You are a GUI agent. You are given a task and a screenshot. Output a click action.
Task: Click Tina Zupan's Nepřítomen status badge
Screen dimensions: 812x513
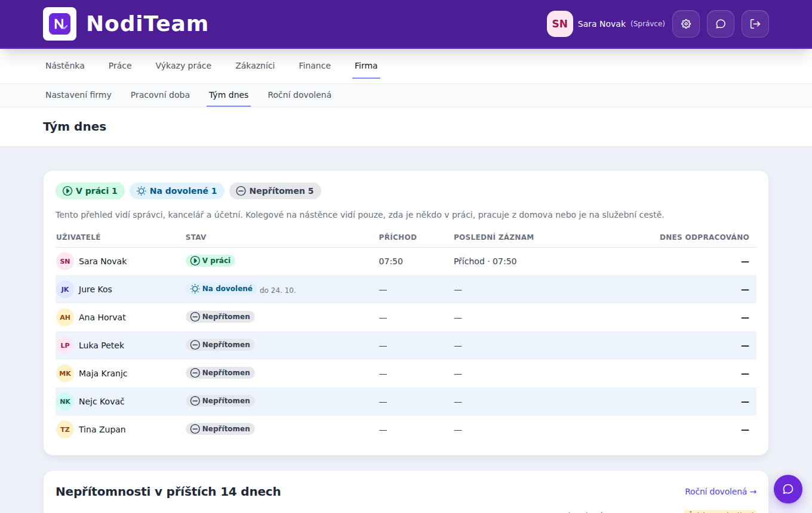220,429
